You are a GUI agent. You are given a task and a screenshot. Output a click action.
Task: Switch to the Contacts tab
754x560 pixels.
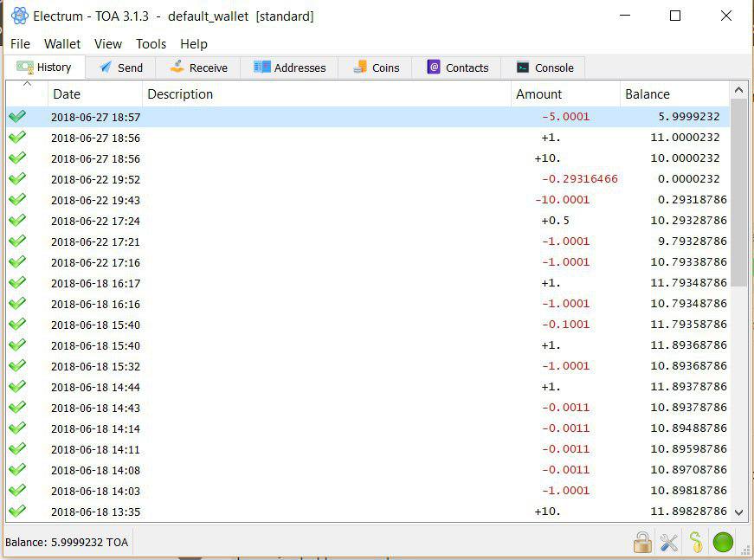[457, 68]
